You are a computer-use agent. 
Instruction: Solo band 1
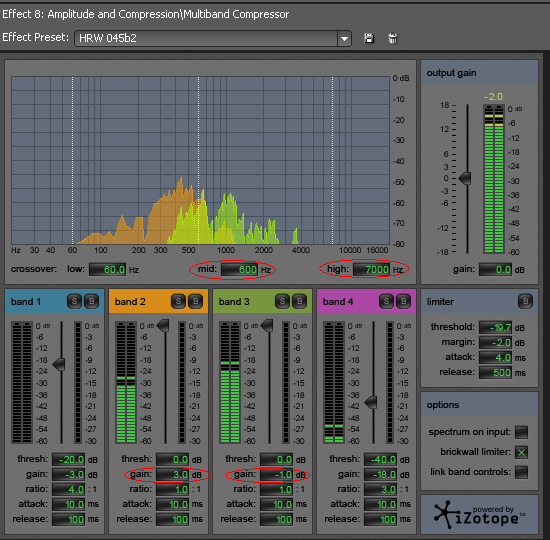pos(74,301)
